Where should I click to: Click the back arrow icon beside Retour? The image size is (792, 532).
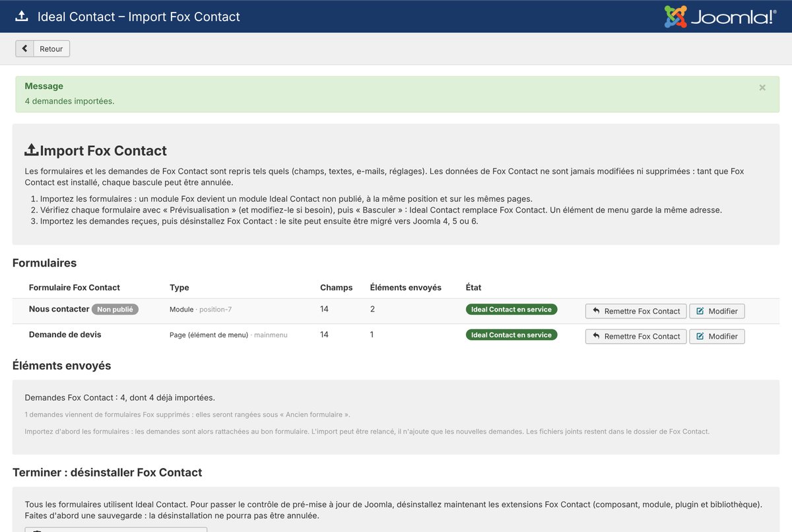point(24,49)
